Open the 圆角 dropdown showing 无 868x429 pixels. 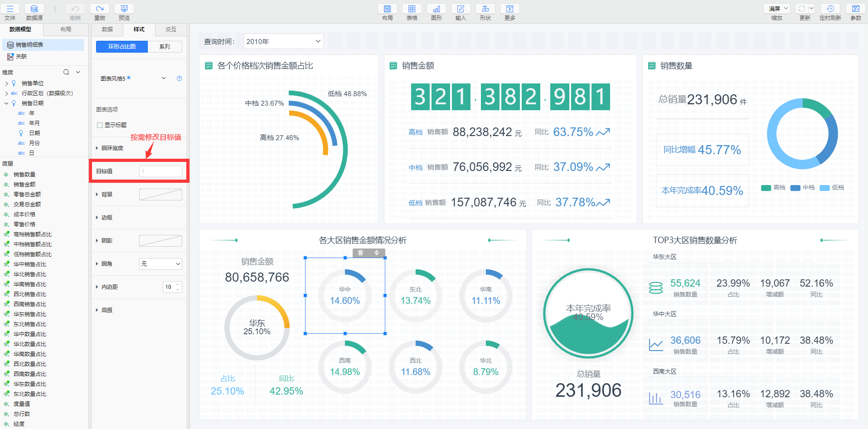pos(160,264)
